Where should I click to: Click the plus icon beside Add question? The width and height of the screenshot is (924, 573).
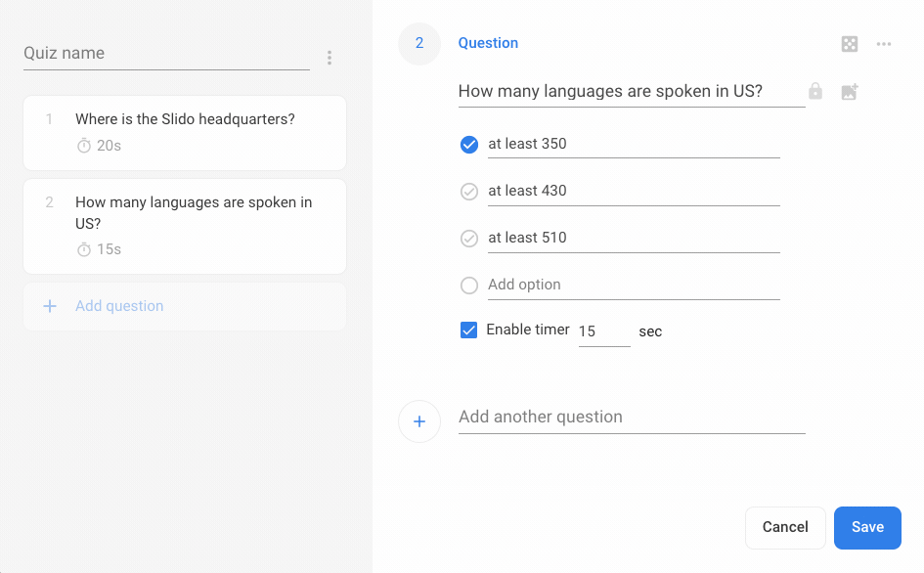click(50, 306)
